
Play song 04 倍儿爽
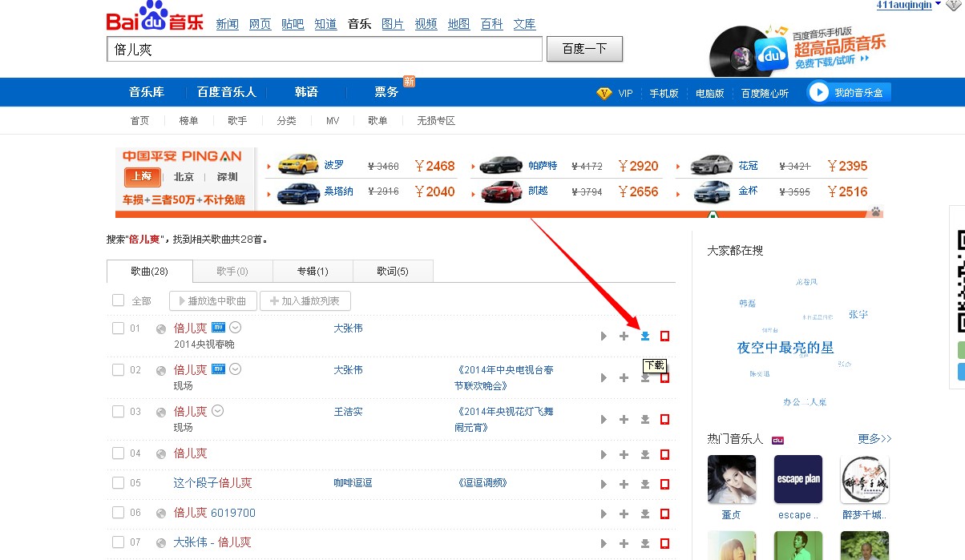(604, 454)
